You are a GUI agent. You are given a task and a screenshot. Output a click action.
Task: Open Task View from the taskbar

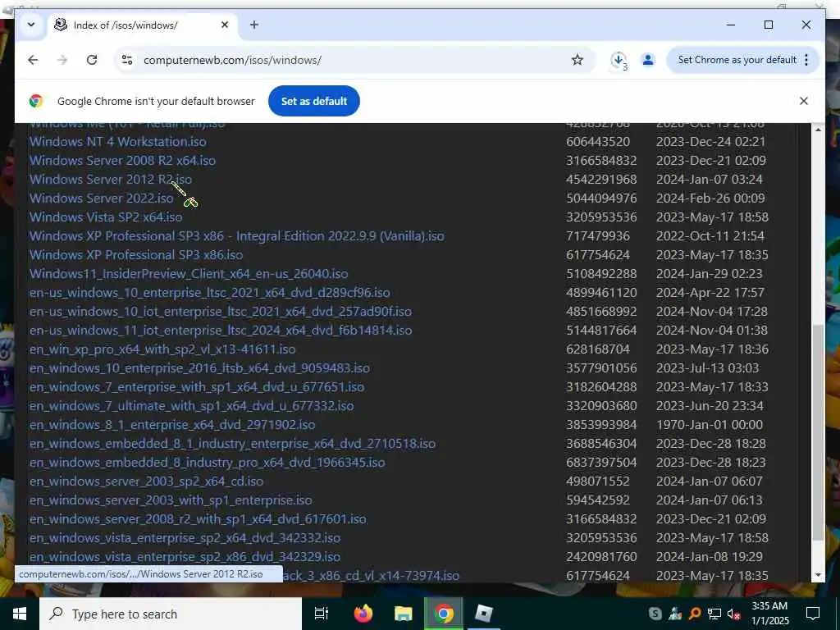click(322, 614)
